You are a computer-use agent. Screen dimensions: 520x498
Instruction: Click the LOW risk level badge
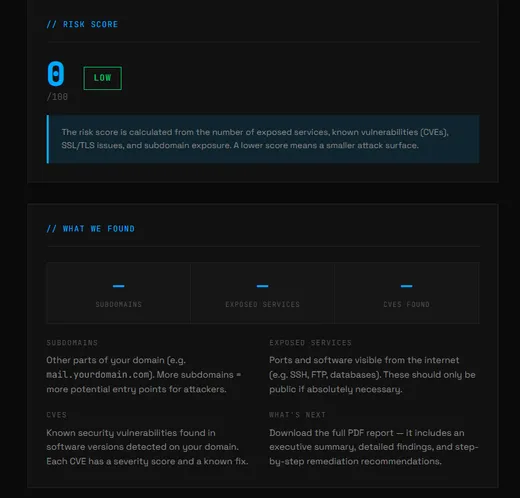pyautogui.click(x=102, y=78)
